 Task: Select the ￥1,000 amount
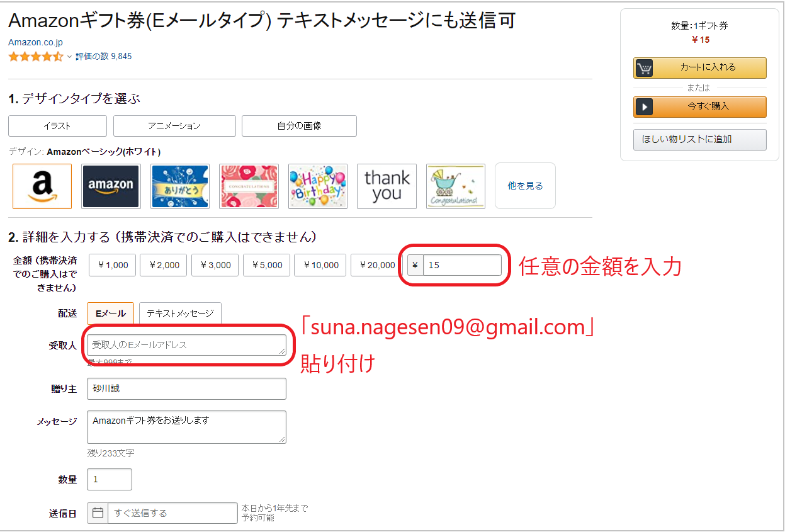112,265
